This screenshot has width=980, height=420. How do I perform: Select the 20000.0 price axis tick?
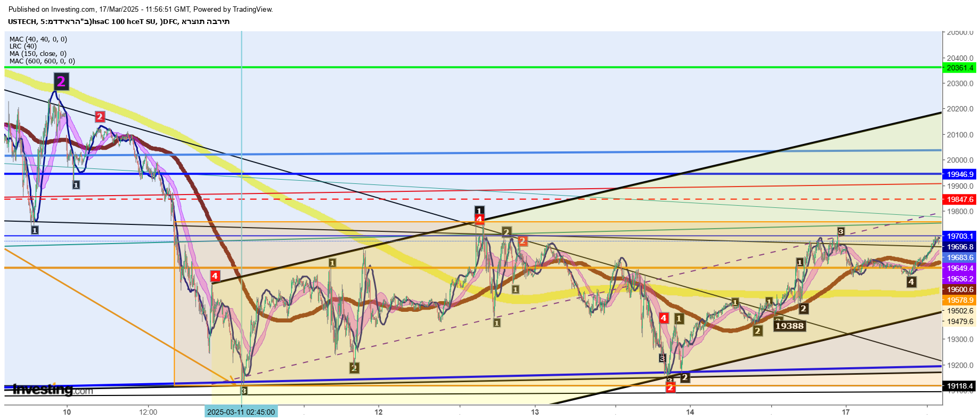(960, 160)
